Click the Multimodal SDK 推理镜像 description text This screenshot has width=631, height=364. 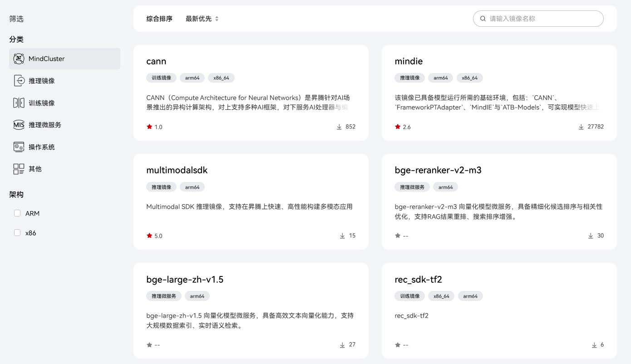click(249, 207)
